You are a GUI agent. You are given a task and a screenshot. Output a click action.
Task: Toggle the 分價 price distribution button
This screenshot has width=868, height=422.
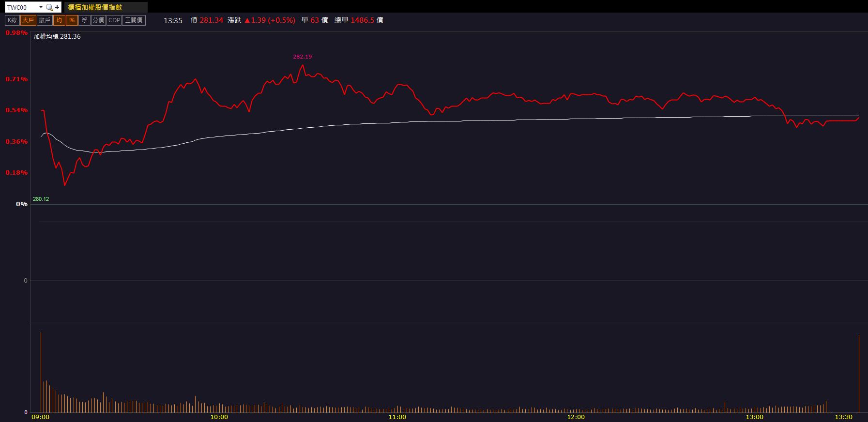(x=98, y=20)
